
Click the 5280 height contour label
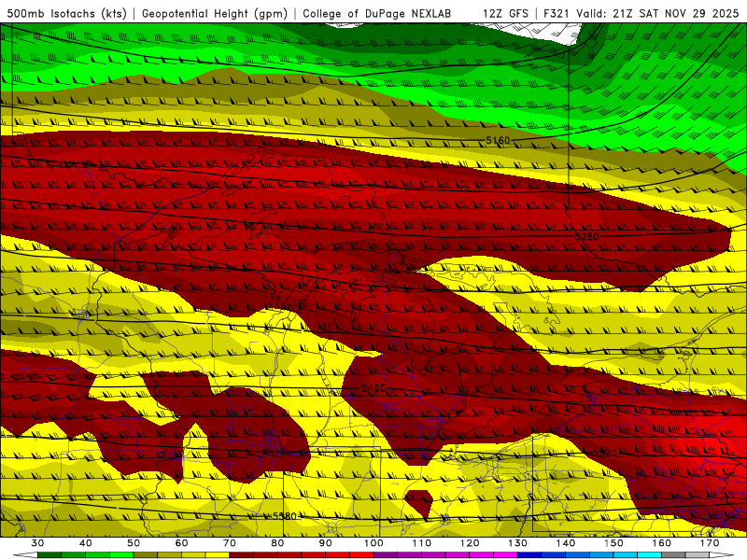[587, 236]
